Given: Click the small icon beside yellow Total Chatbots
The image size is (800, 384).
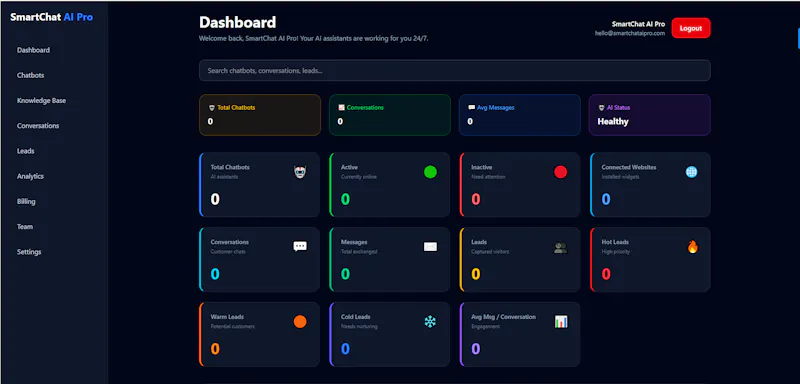Looking at the screenshot, I should 212,108.
